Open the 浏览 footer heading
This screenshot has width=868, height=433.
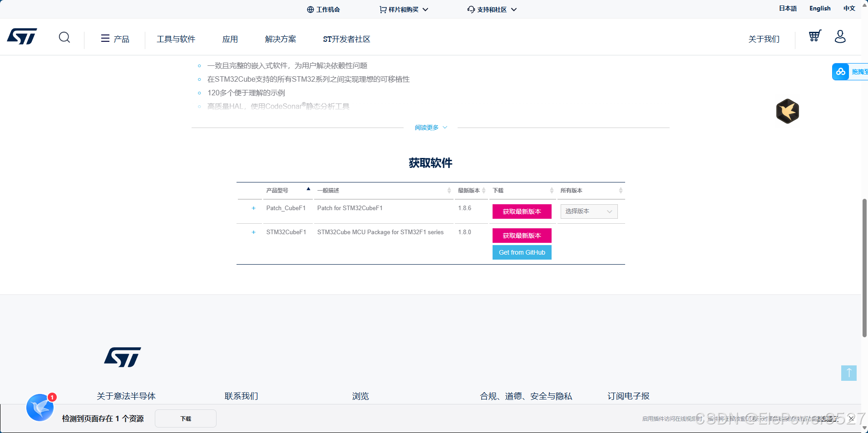[x=360, y=396]
